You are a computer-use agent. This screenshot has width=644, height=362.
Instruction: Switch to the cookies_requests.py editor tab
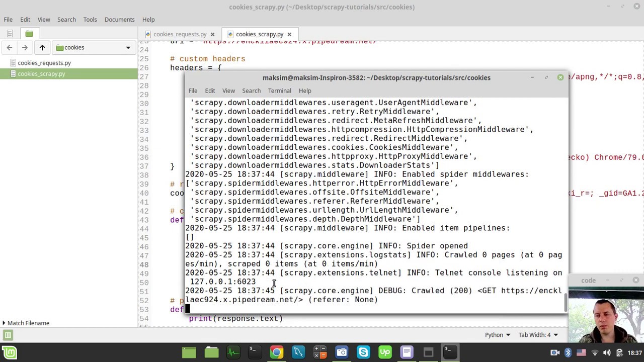click(x=180, y=34)
